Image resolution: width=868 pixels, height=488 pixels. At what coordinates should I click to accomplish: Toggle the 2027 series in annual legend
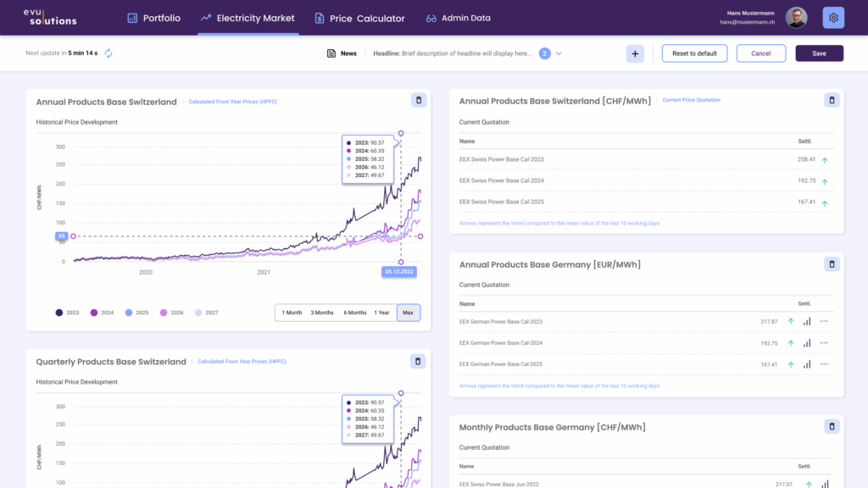(207, 313)
